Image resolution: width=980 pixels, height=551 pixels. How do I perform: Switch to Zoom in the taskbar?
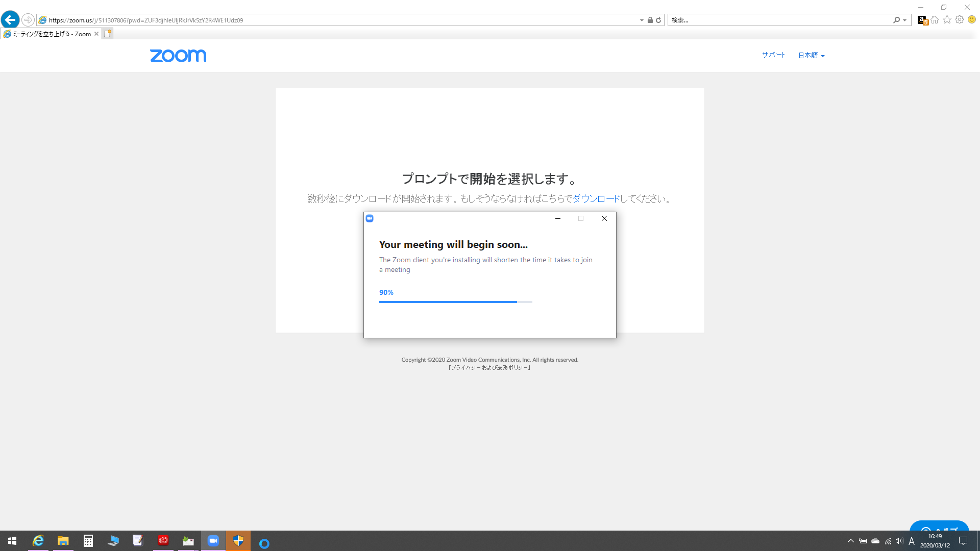point(213,541)
